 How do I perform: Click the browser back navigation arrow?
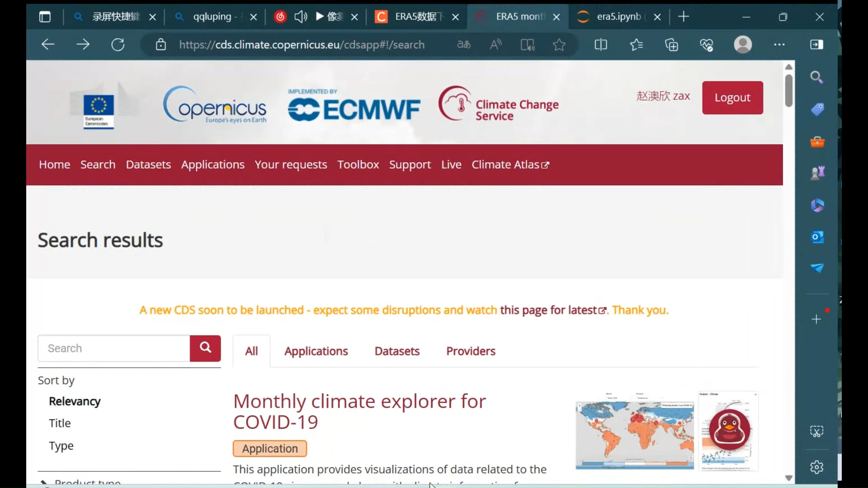pos(48,45)
